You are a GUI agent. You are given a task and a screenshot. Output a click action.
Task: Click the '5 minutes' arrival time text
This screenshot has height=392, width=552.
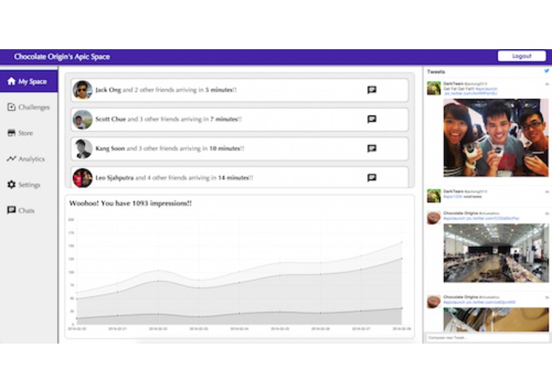[218, 90]
